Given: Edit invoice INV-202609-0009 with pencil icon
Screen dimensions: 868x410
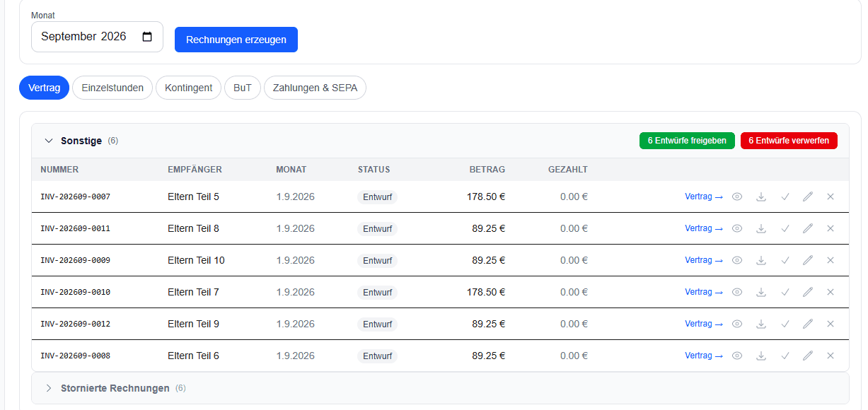Looking at the screenshot, I should [808, 260].
